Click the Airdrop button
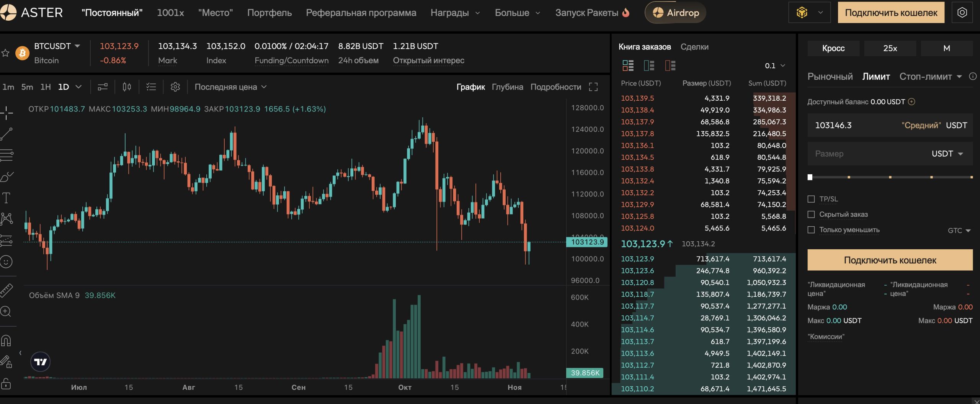This screenshot has width=980, height=404. 675,13
